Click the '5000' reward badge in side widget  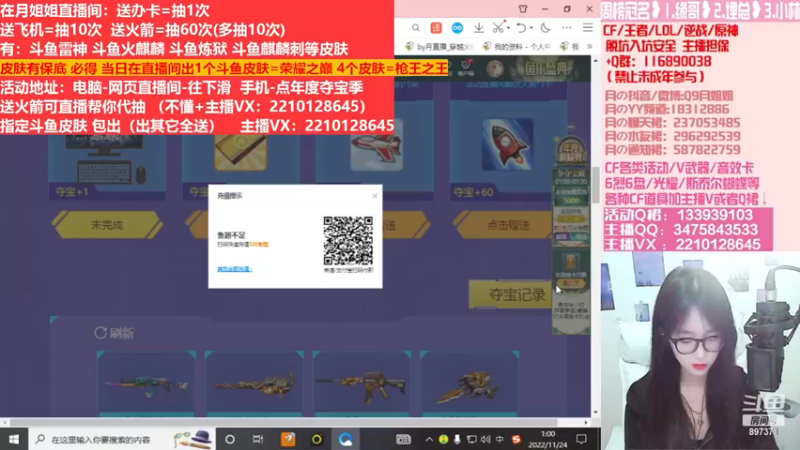tap(571, 201)
